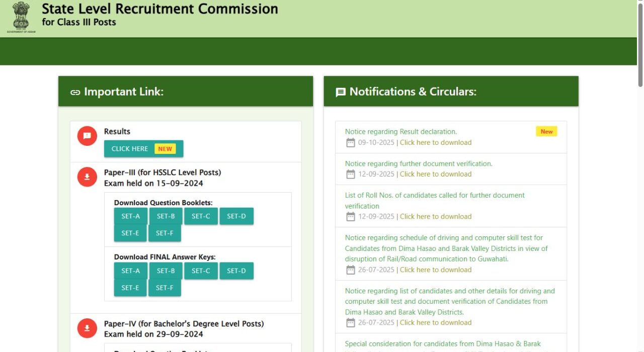This screenshot has height=352, width=644.
Task: Download Question Booklet SET-F for Paper-III
Action: 165,233
